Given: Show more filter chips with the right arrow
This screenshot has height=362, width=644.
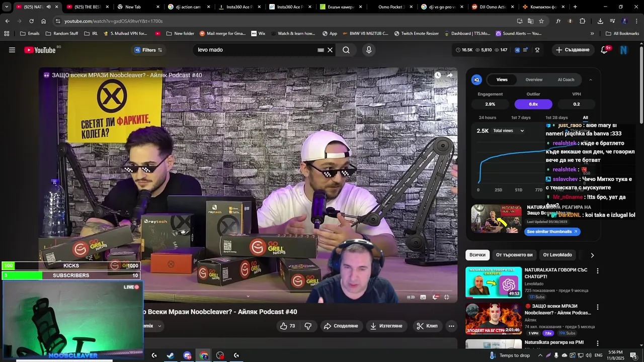Looking at the screenshot, I should point(592,255).
